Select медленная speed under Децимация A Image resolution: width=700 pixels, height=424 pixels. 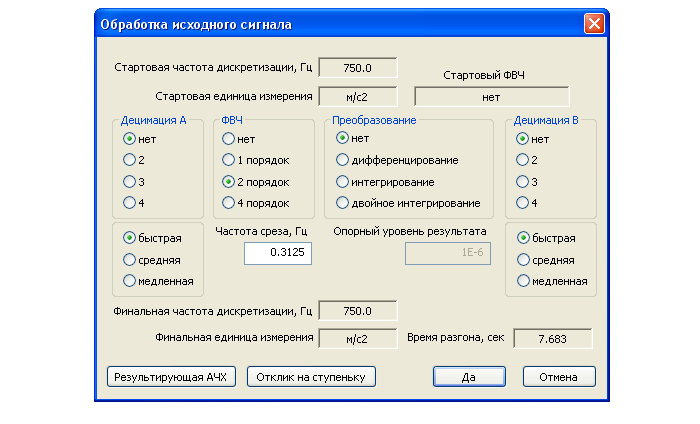[128, 281]
